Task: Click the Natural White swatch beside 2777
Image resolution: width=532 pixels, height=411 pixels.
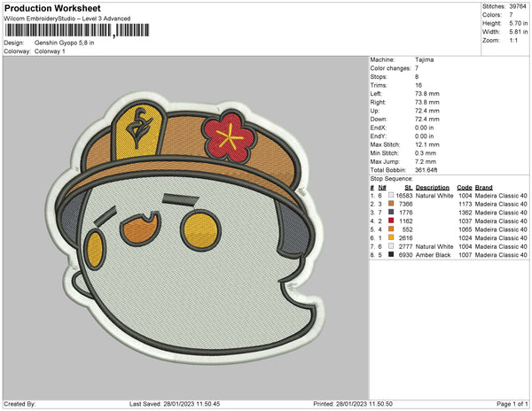Action: [x=391, y=246]
